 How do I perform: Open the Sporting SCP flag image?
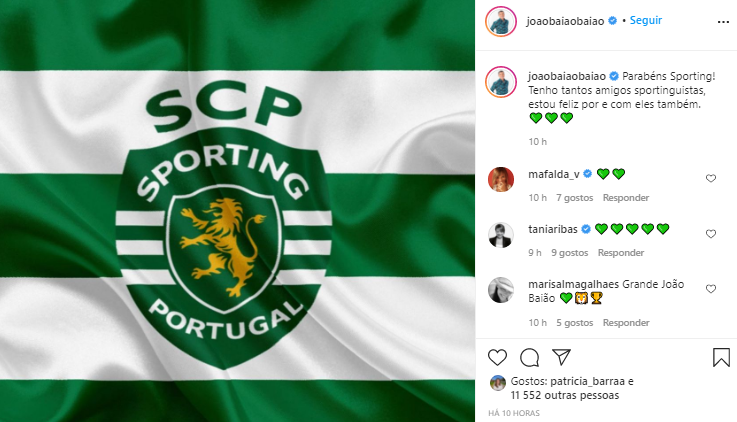[237, 211]
